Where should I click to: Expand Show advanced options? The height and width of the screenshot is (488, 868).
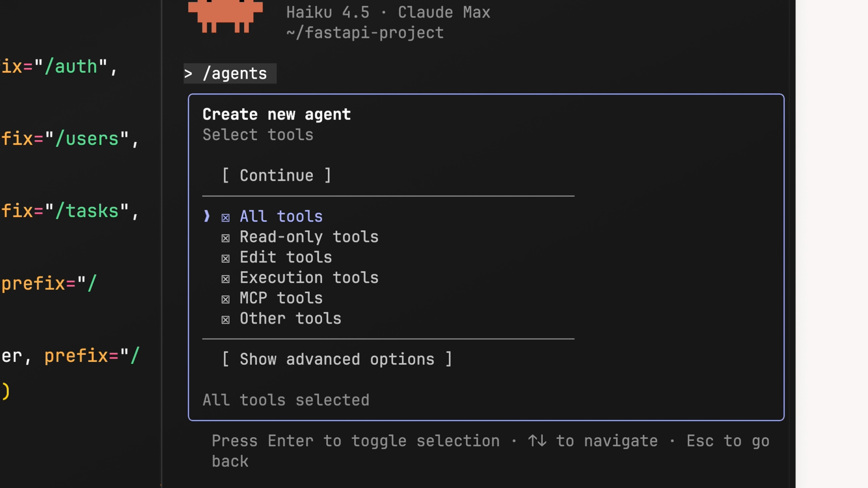337,359
